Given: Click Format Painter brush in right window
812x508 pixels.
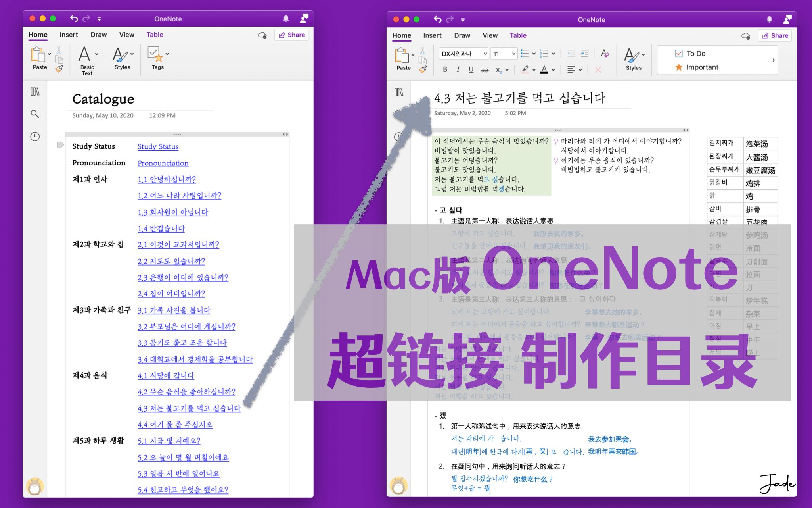Looking at the screenshot, I should tap(423, 69).
